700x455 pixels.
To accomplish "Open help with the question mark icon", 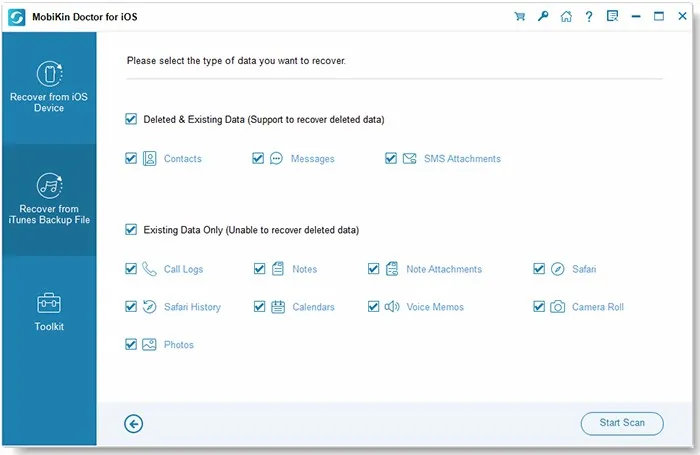I will point(588,16).
